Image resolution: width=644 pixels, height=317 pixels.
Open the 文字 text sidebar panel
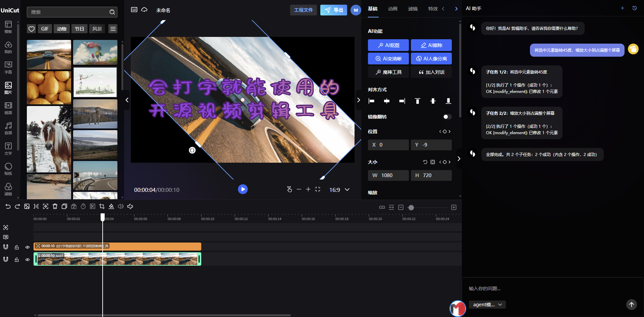pos(8,149)
